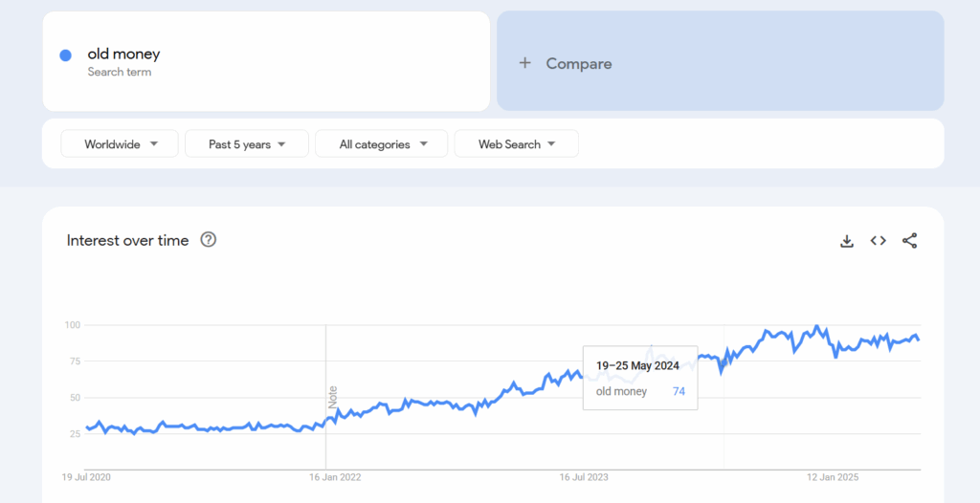This screenshot has height=503, width=980.
Task: Click the 19 Jul 2020 axis label
Action: pyautogui.click(x=86, y=478)
